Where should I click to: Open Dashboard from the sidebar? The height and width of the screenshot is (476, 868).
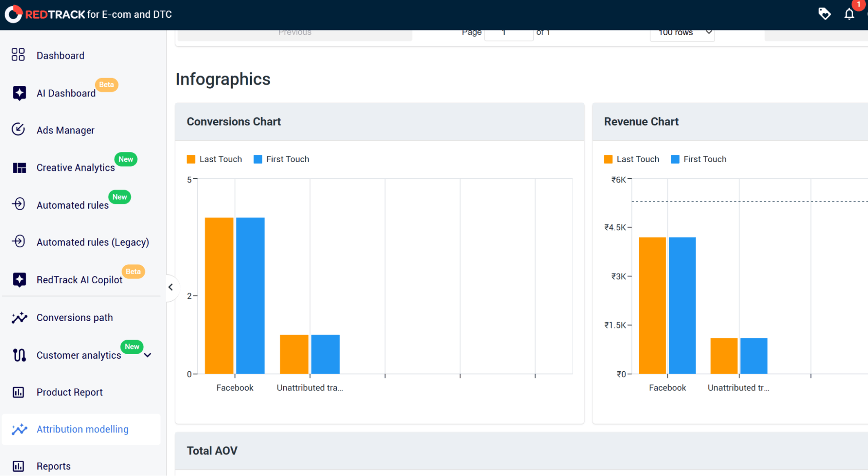click(60, 56)
